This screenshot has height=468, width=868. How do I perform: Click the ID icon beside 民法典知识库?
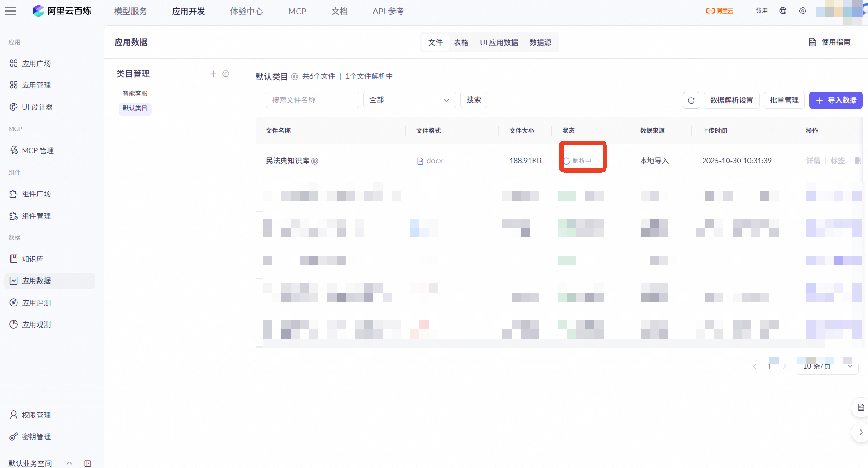click(x=315, y=161)
